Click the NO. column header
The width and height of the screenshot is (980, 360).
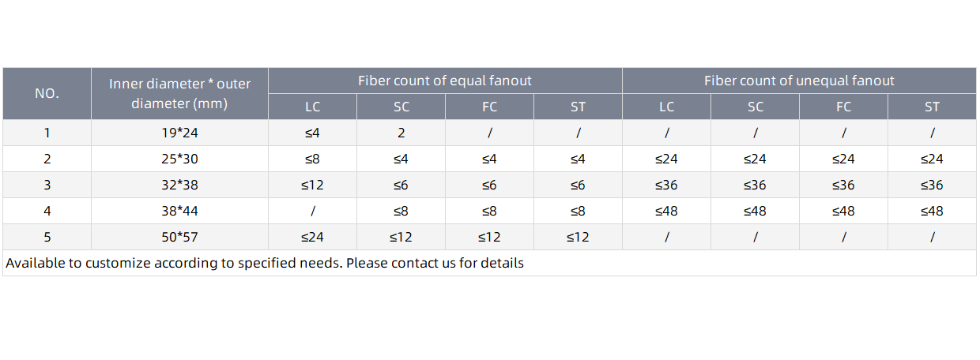[47, 93]
